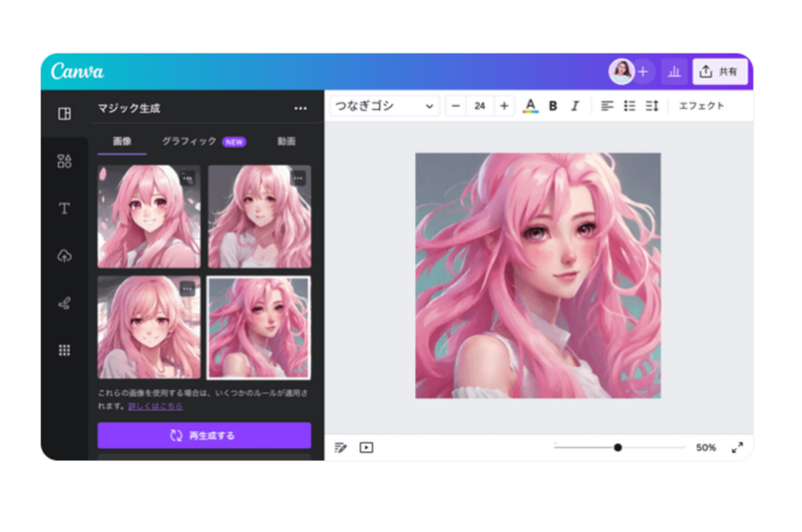Viewport: 802px width, 532px height.
Task: Open the つなぎゴシ font dropdown
Action: 384,106
